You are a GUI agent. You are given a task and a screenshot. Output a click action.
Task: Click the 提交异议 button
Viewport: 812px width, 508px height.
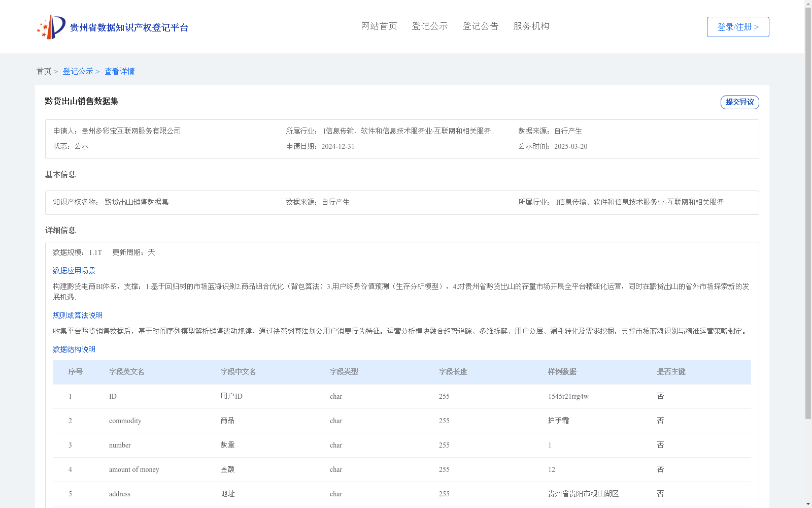tap(740, 102)
